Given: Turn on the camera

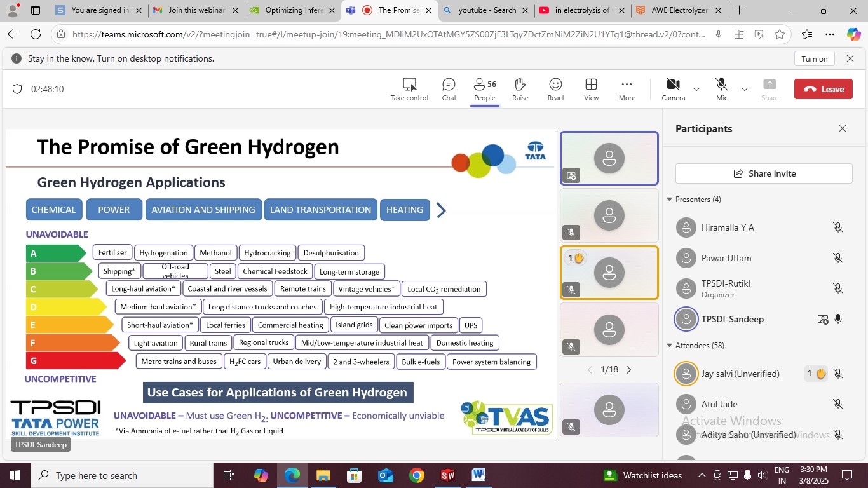Looking at the screenshot, I should [673, 89].
